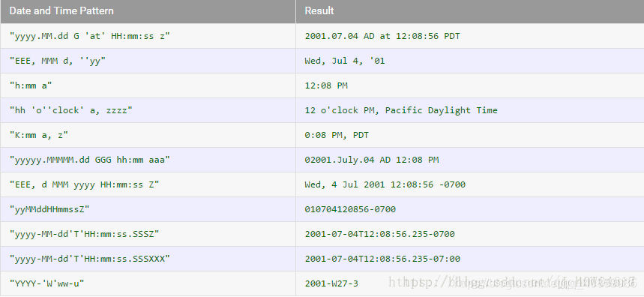Click result "02001.July.04 AD 12:08 PM"
Screen dimensions: 644x297
coord(372,160)
